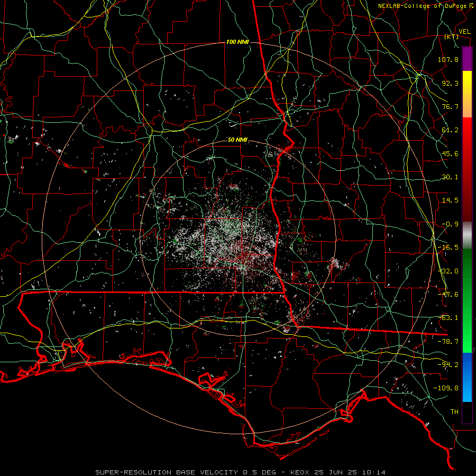This screenshot has width=476, height=476.
Task: Select the -109.8 velocity scale value
Action: point(446,388)
